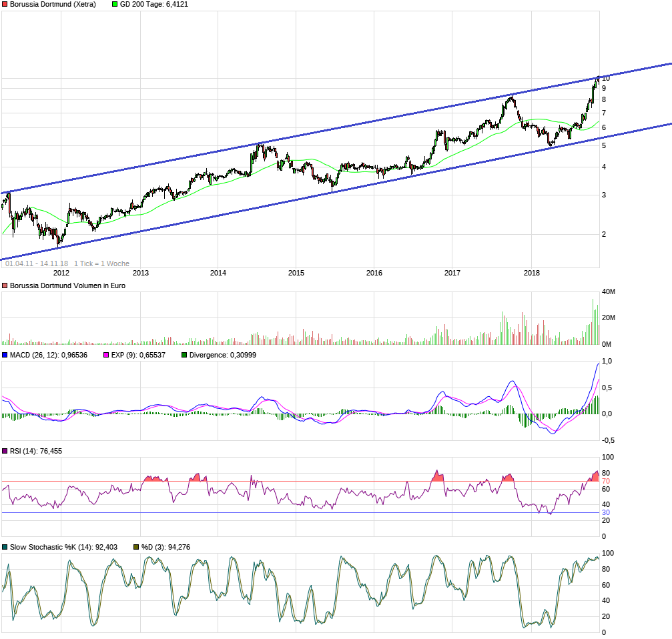Click the blue RSI oversold level label 30

[x=605, y=512]
